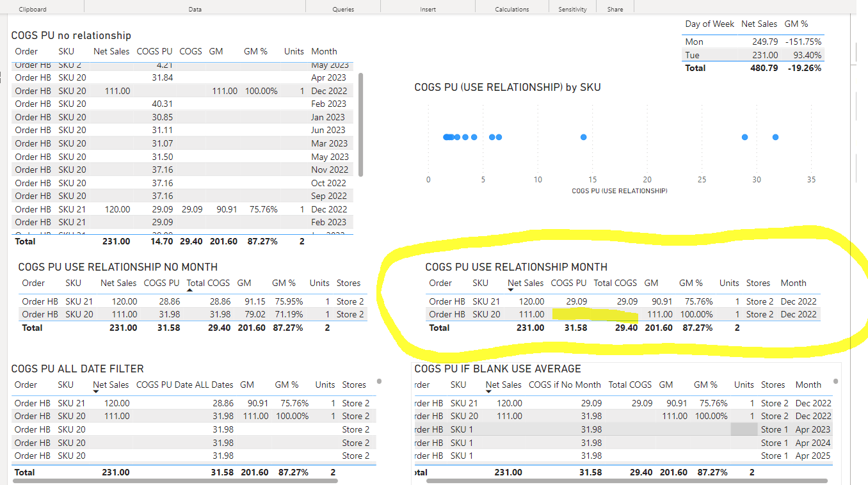The image size is (868, 485).
Task: Sort by Net Sales in COGS PU ALL DATE FILTER table
Action: click(x=111, y=385)
